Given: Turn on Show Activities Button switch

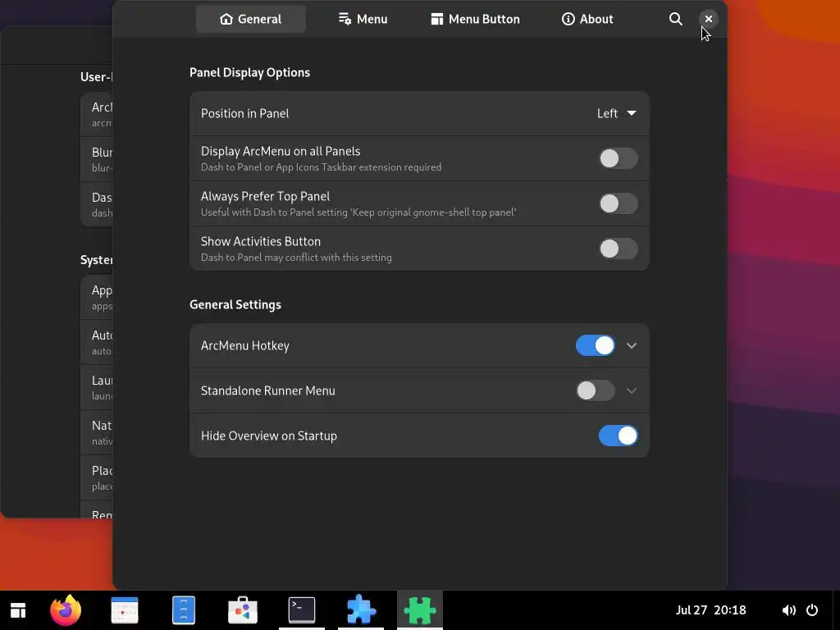Looking at the screenshot, I should pos(619,249).
